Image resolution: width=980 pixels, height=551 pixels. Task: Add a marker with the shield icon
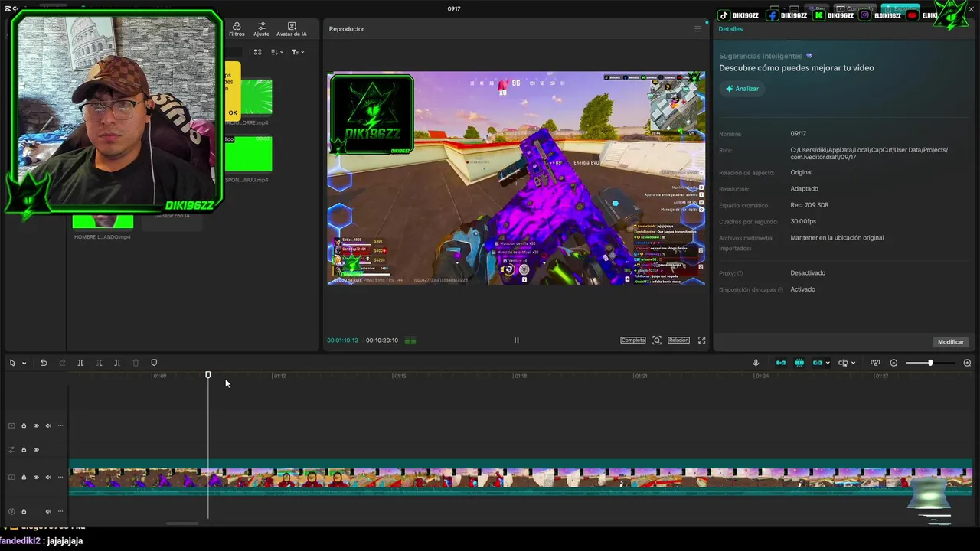(154, 363)
